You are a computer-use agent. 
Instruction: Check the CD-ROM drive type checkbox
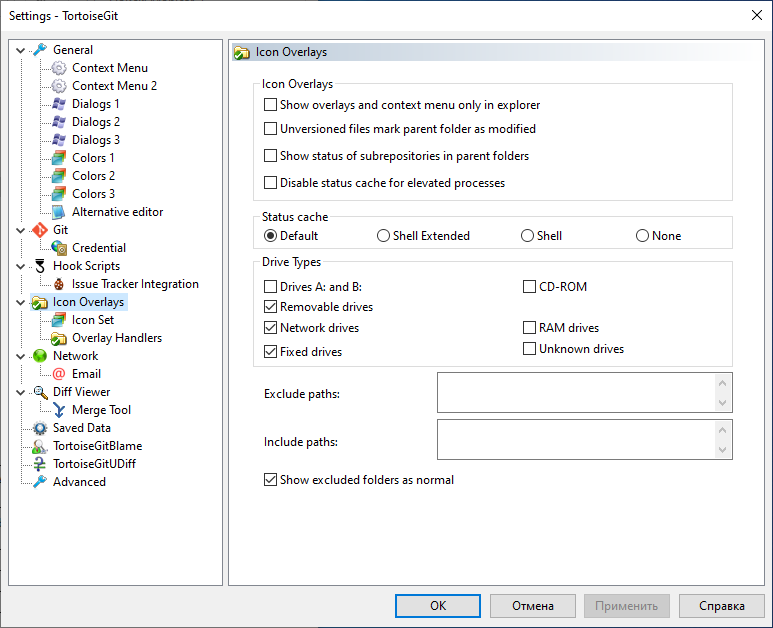pos(530,287)
